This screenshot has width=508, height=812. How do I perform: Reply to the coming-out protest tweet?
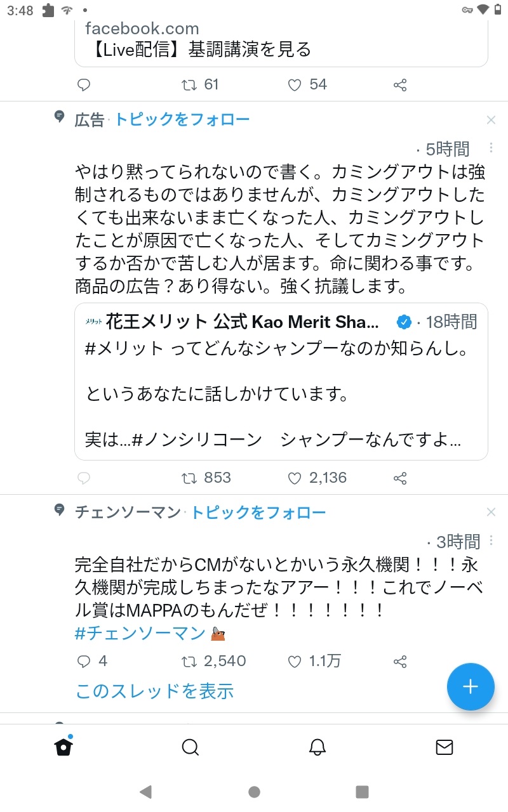coord(84,478)
